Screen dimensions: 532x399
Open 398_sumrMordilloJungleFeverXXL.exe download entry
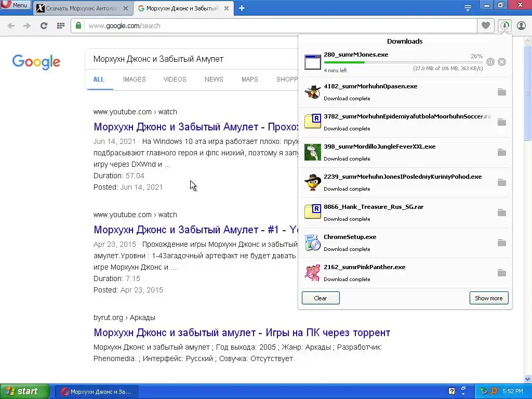point(405,152)
